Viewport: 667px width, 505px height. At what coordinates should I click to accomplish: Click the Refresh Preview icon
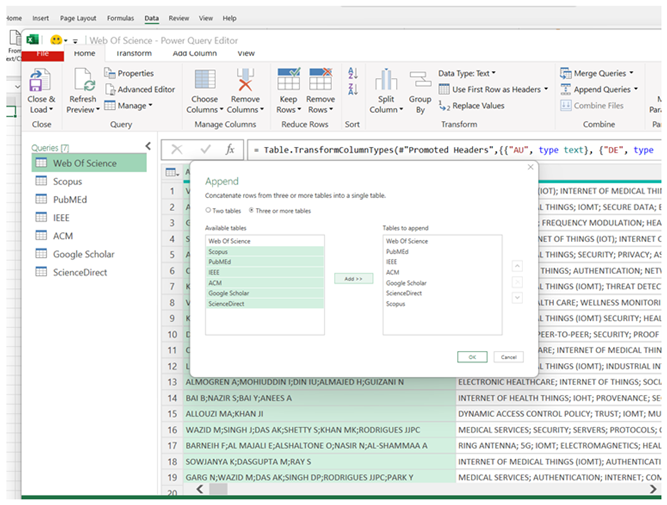pos(82,80)
